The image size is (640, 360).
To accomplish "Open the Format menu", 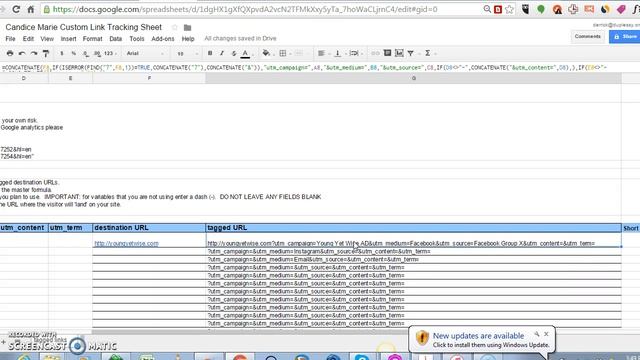I will (x=92, y=39).
